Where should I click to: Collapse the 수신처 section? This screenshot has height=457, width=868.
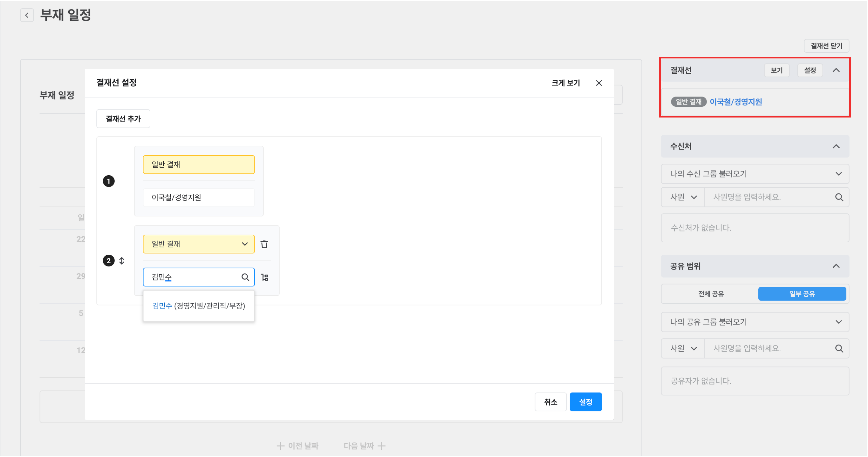836,146
